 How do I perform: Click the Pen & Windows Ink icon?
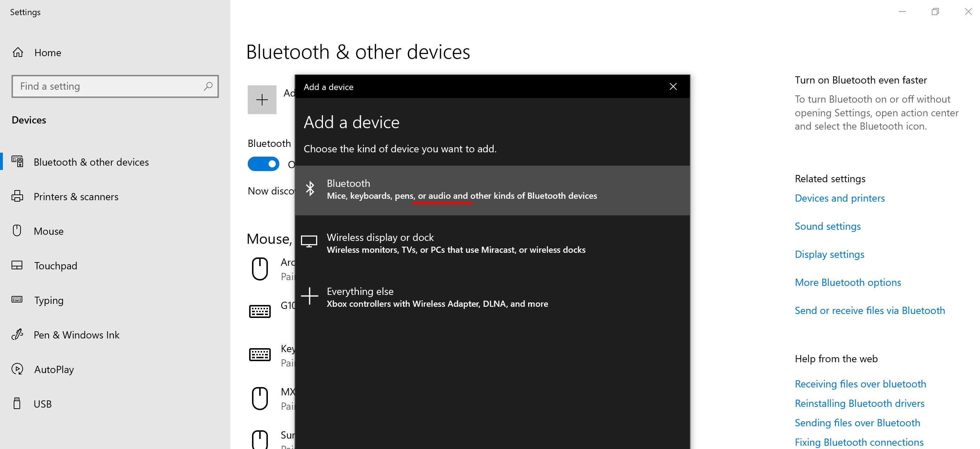[x=17, y=334]
